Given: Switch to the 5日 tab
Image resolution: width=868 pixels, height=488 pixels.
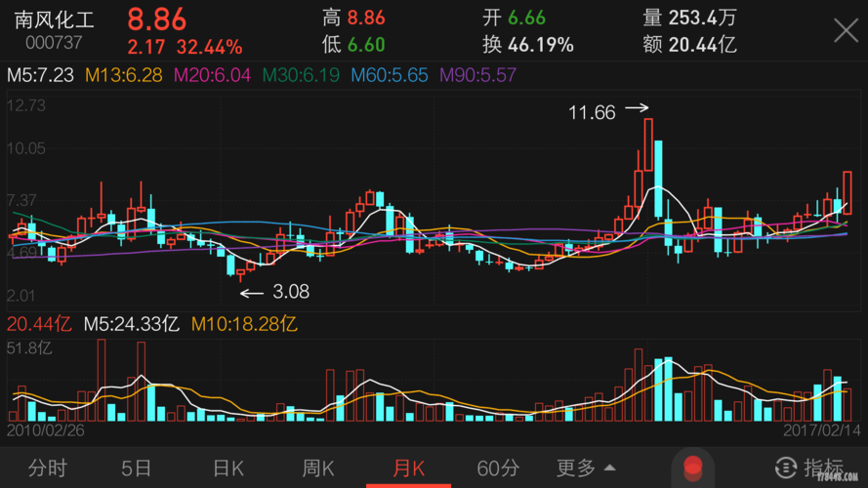Looking at the screenshot, I should (x=136, y=468).
